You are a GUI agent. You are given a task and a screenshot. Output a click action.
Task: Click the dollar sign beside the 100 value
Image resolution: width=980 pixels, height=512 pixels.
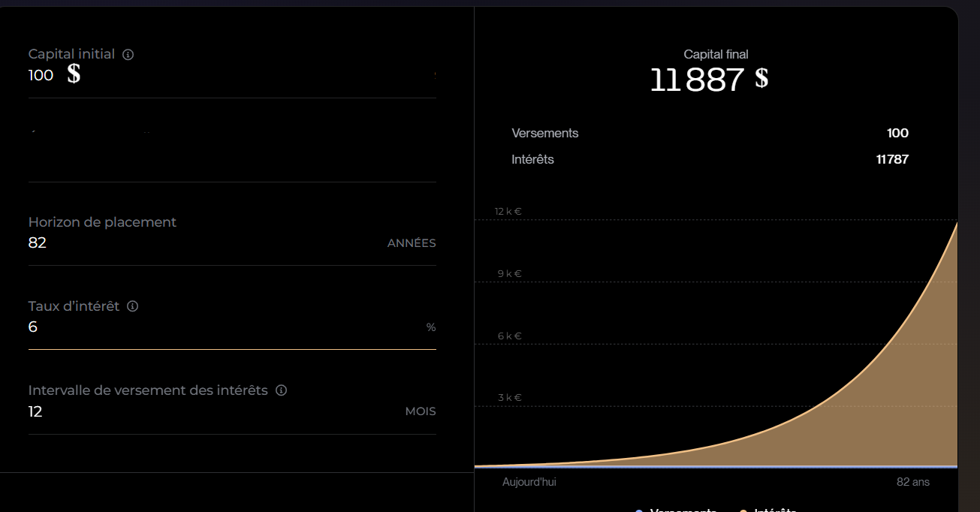[x=74, y=74]
